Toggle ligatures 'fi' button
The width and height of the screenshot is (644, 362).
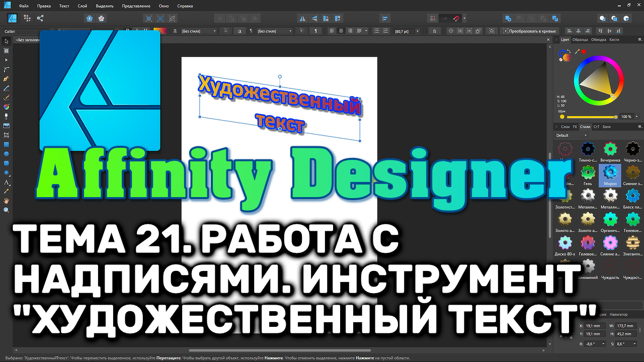[x=434, y=31]
